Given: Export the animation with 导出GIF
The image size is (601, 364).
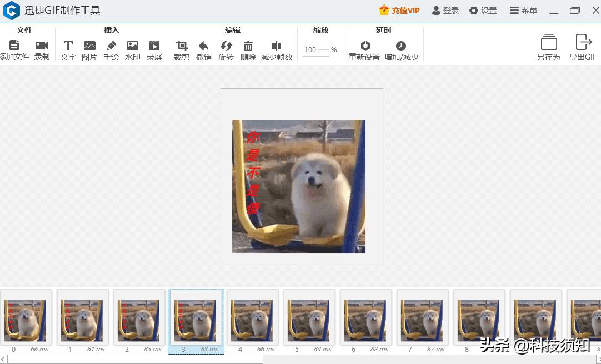Looking at the screenshot, I should tap(583, 47).
